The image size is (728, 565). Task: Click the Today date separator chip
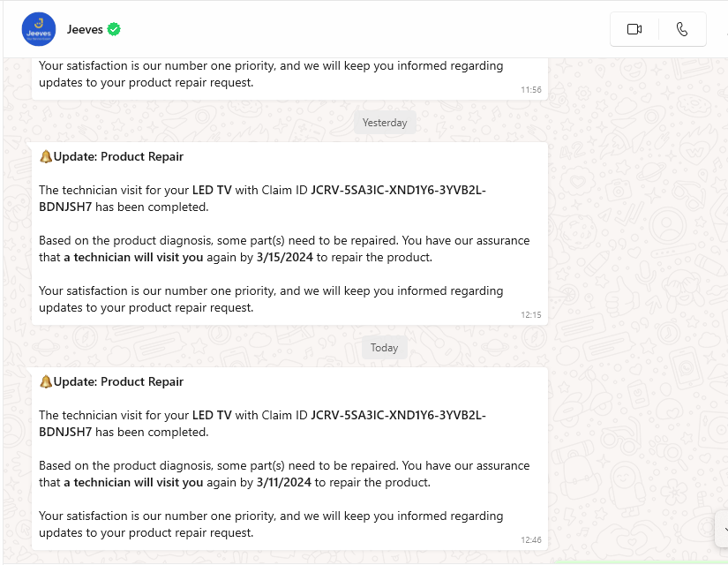pyautogui.click(x=384, y=347)
